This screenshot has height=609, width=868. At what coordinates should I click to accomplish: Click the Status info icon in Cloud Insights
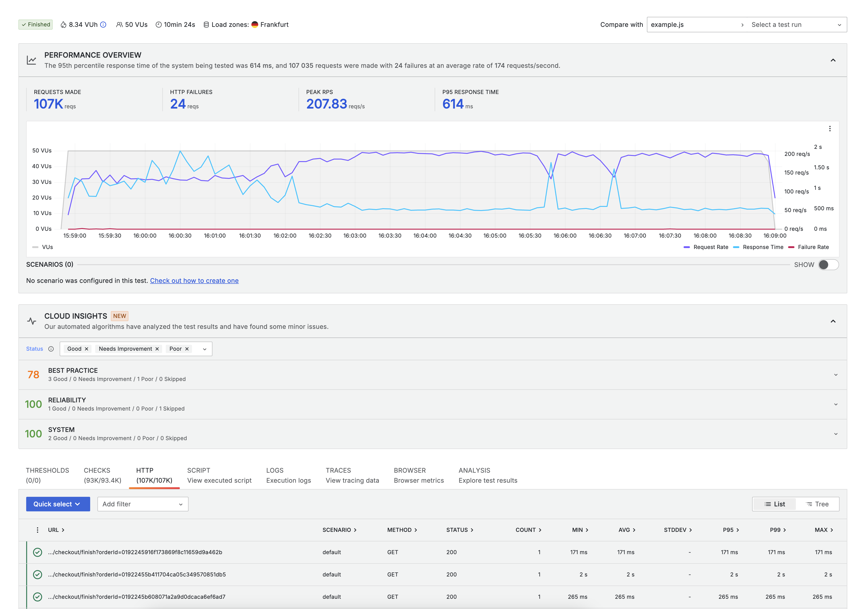click(x=51, y=349)
